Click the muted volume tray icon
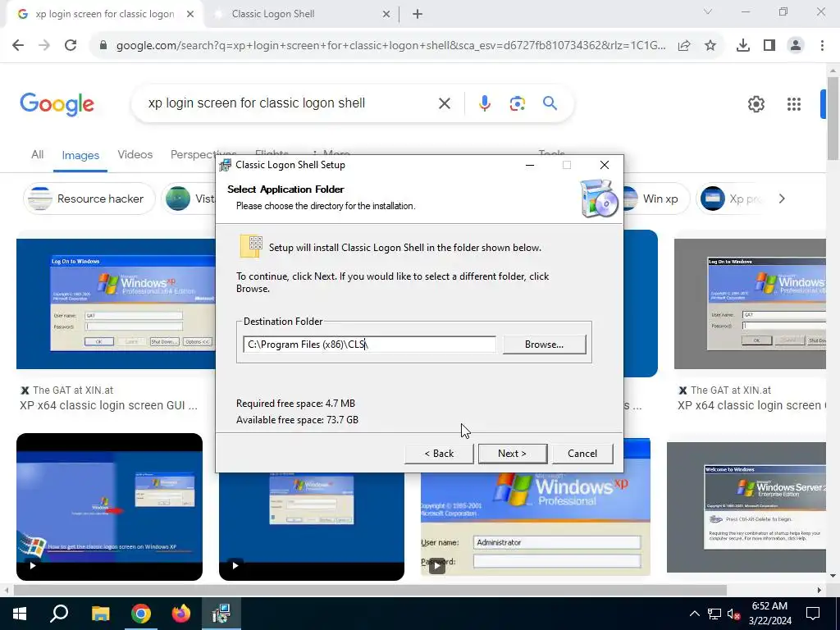The height and width of the screenshot is (630, 840). [x=733, y=614]
